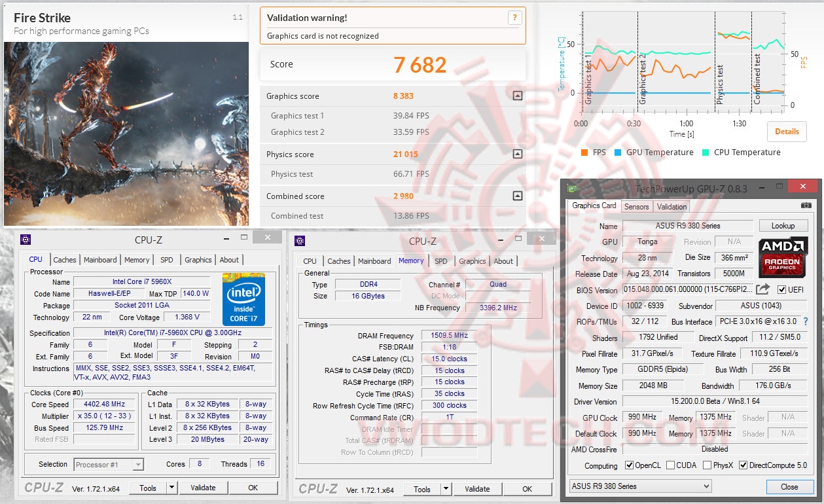Click the Memory CPU-Z window title icon
The width and height of the screenshot is (824, 504).
pyautogui.click(x=300, y=240)
